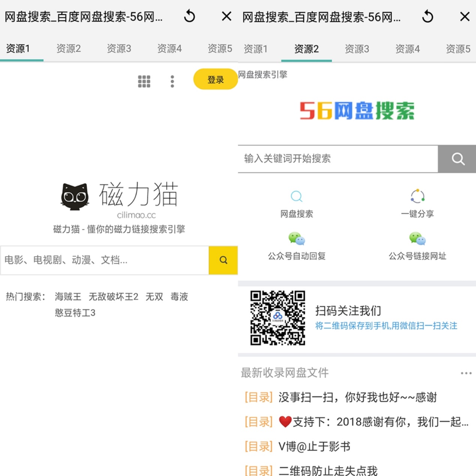
Task: Select the 网盘搜索 magnifier icon
Action: pyautogui.click(x=296, y=196)
